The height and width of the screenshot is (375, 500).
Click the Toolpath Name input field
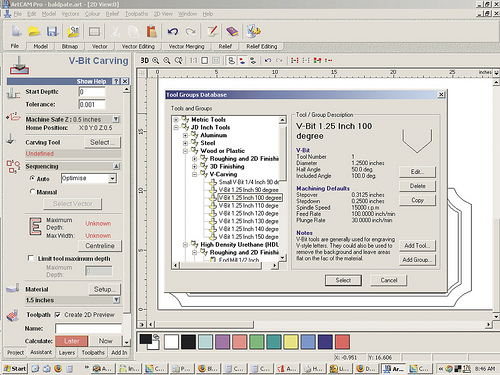tap(89, 329)
